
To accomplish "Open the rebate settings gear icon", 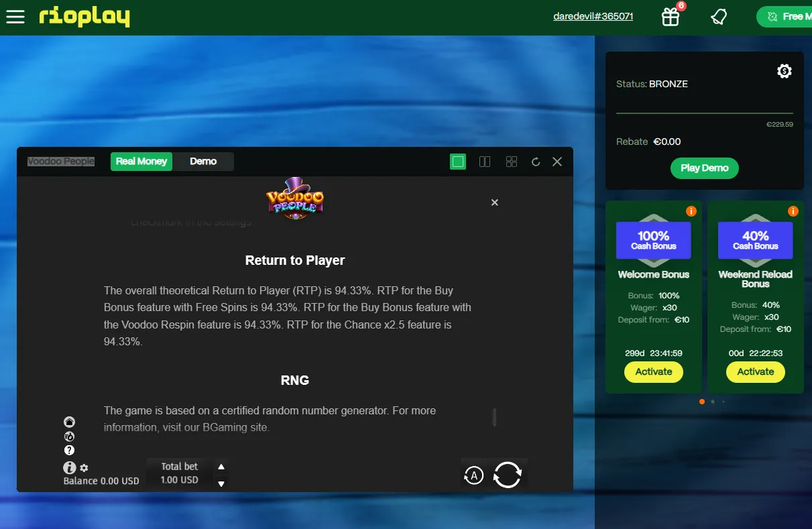I will click(785, 71).
